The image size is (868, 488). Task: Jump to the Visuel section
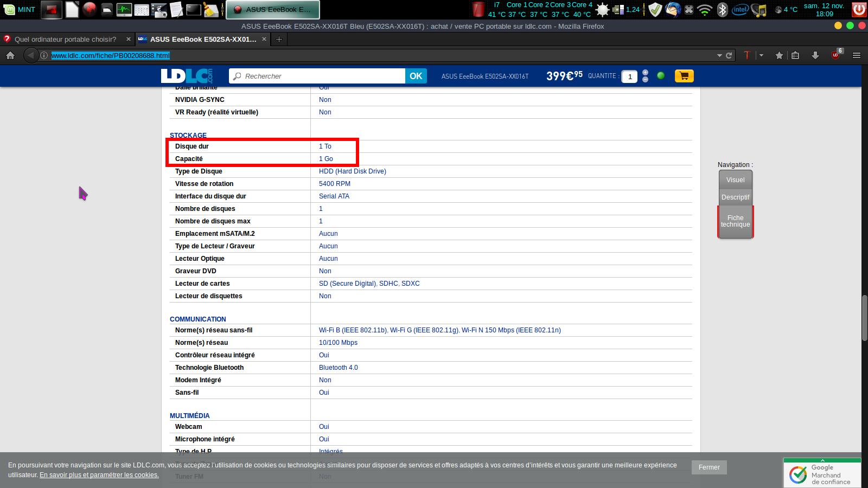(x=736, y=180)
